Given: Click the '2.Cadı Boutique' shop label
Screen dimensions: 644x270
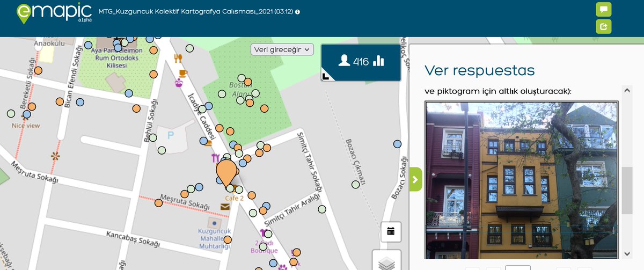Looking at the screenshot, I should coord(264,247).
